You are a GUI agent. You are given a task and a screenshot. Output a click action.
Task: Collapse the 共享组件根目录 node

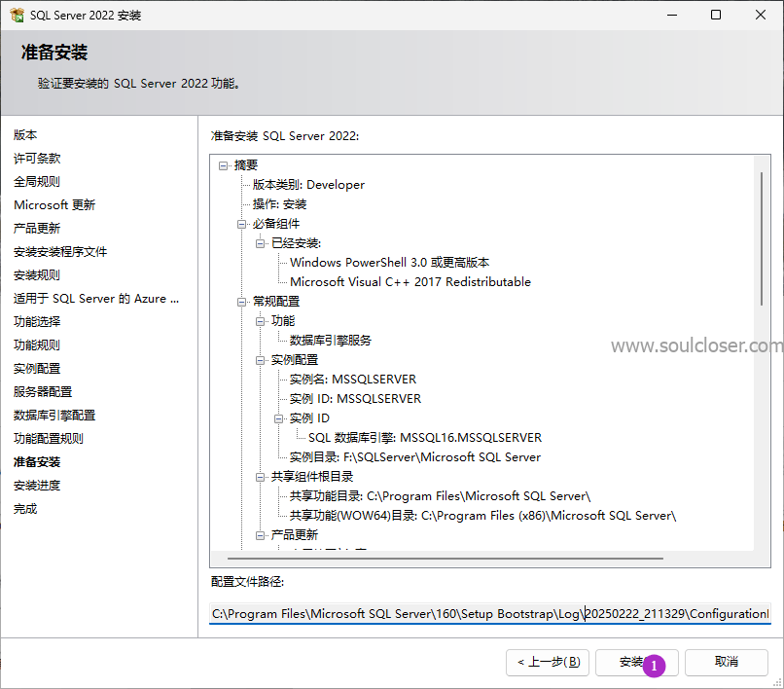click(260, 478)
